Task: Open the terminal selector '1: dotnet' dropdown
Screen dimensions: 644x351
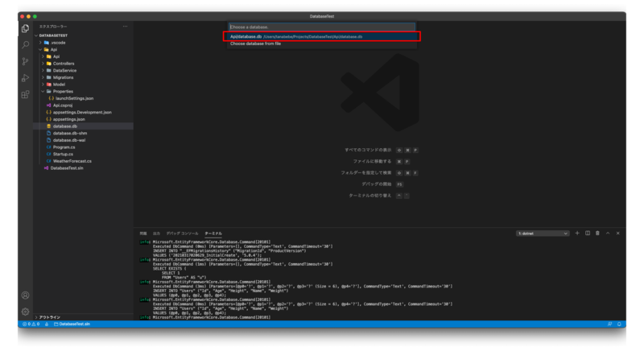Action: pyautogui.click(x=542, y=233)
